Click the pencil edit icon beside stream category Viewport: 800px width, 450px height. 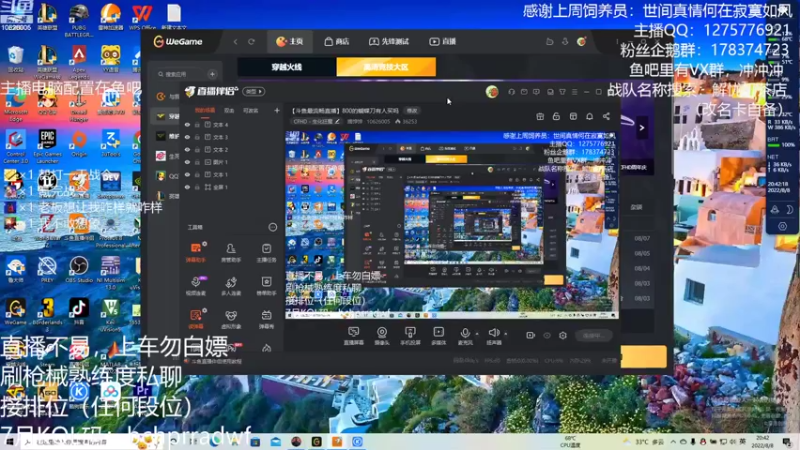tap(337, 121)
